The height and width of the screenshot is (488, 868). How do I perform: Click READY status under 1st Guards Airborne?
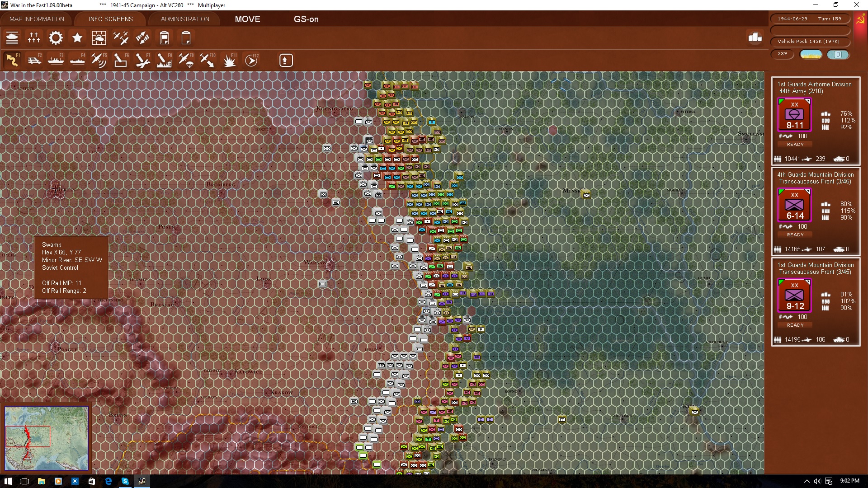(x=795, y=145)
